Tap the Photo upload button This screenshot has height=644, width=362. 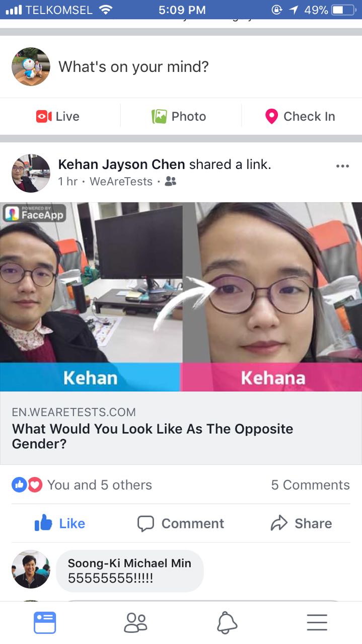pyautogui.click(x=179, y=116)
